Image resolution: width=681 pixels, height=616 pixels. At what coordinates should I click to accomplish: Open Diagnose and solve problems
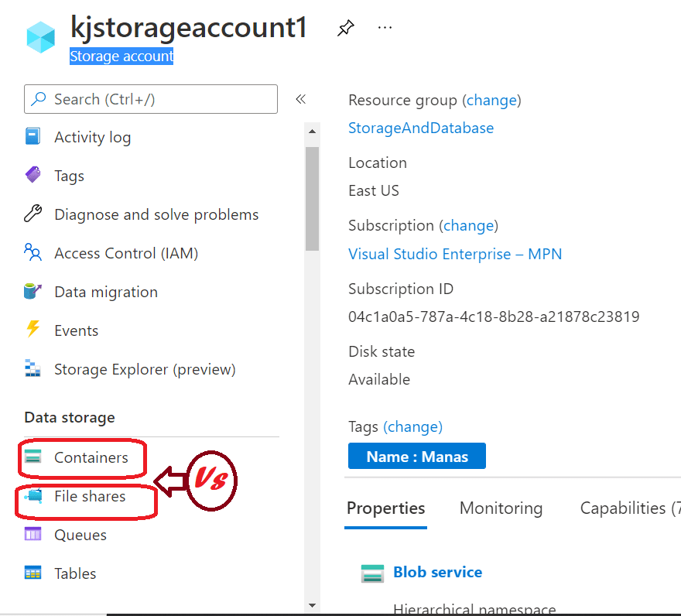[x=156, y=214]
